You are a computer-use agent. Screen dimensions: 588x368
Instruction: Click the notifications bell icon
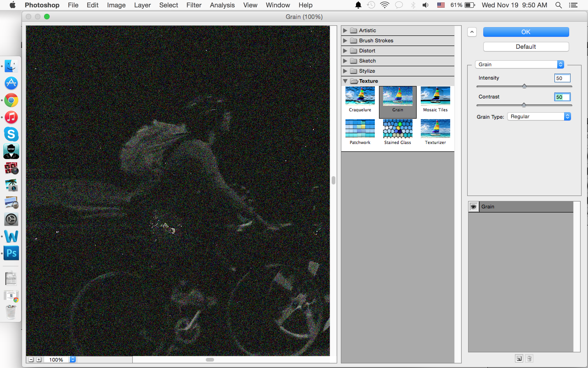pos(358,5)
